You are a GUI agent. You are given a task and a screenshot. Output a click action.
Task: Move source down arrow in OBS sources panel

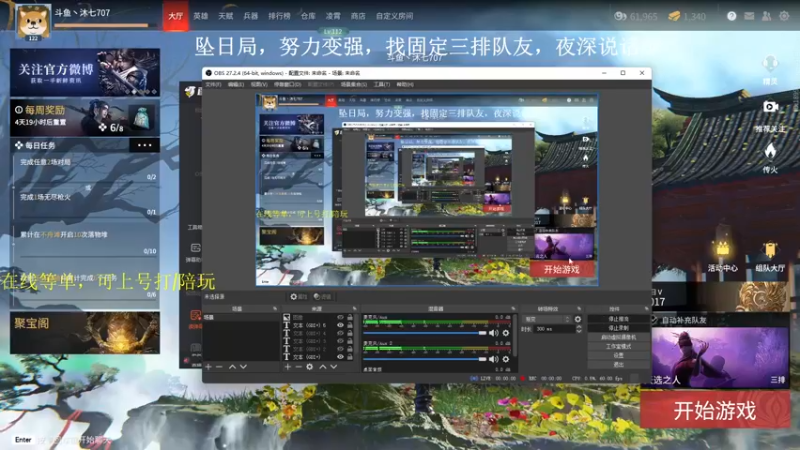point(334,366)
